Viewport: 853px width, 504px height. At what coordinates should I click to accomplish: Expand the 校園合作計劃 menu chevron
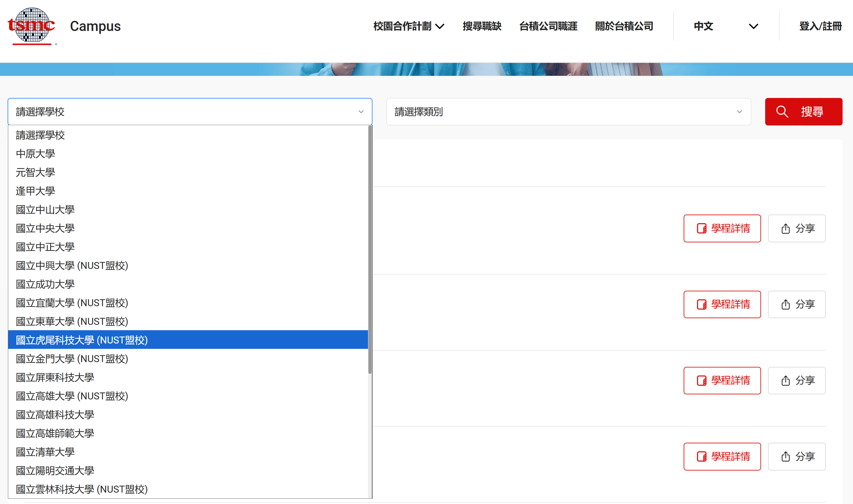[x=440, y=26]
